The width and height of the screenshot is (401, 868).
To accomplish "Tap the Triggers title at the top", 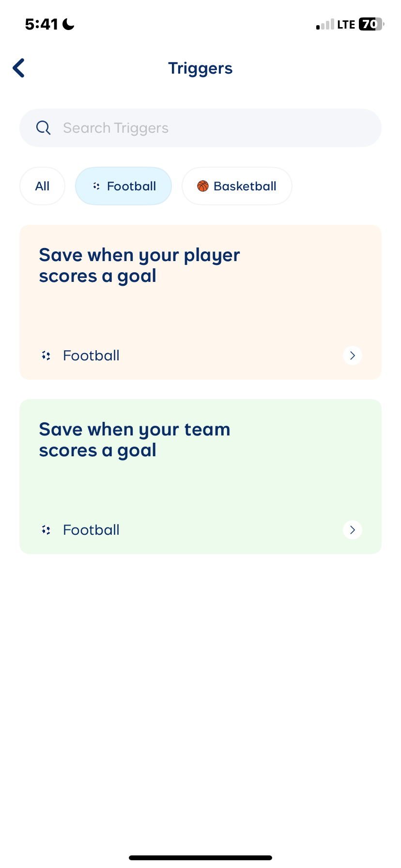I will click(x=200, y=68).
